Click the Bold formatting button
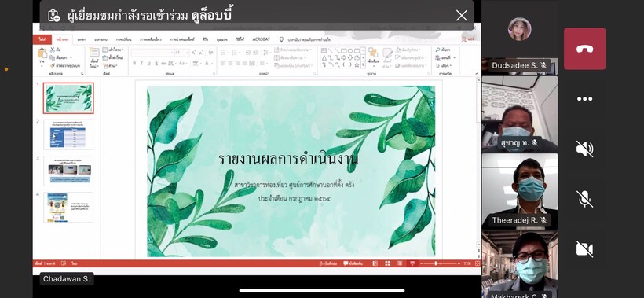This screenshot has height=298, width=644. tap(134, 64)
